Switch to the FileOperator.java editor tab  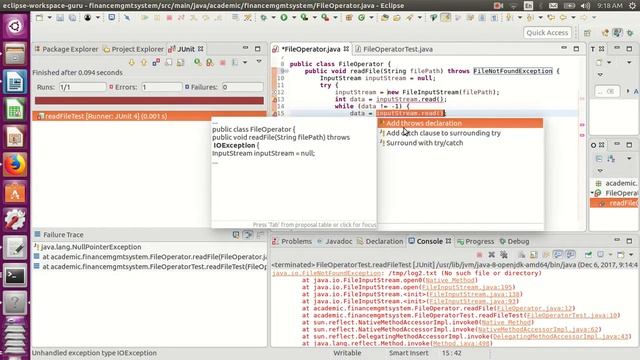[x=311, y=49]
